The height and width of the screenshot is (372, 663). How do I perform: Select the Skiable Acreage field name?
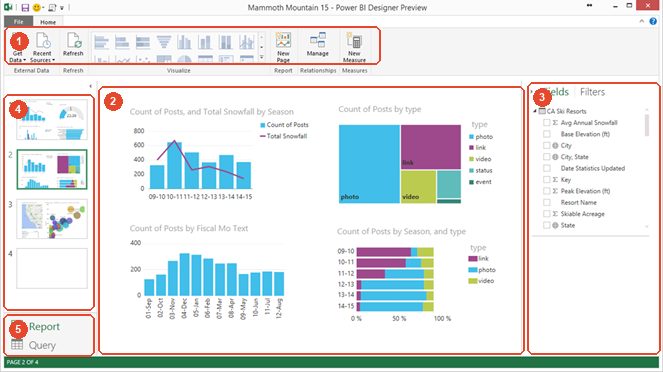pos(582,214)
